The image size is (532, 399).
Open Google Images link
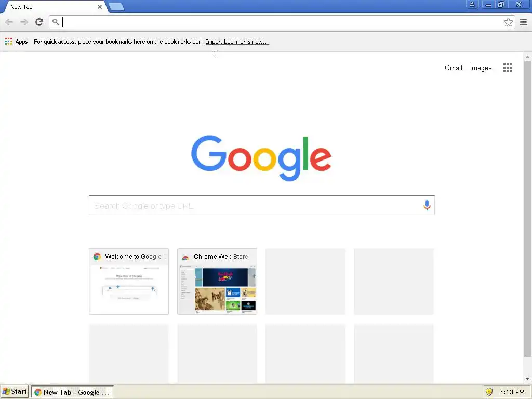481,68
